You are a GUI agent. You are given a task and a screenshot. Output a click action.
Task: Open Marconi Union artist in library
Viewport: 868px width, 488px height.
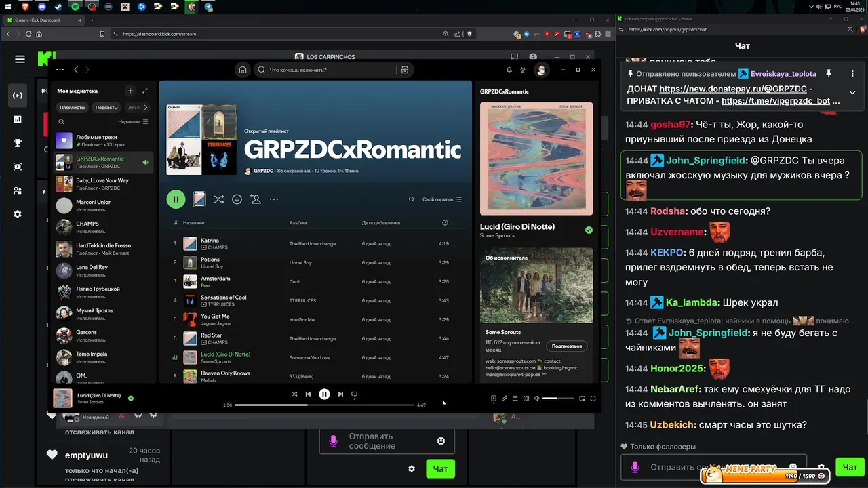(x=104, y=205)
